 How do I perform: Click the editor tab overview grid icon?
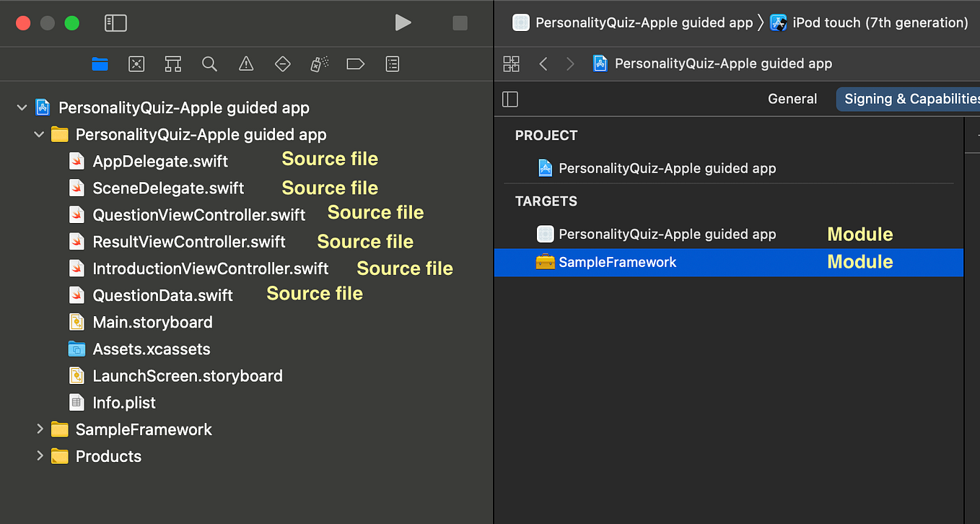coord(511,64)
